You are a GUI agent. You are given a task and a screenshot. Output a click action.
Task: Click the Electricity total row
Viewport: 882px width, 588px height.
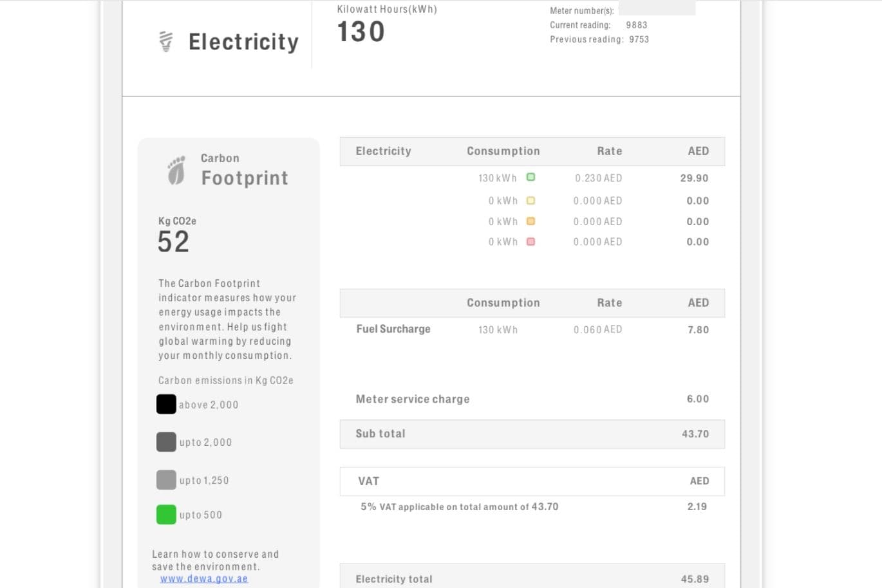(532, 578)
